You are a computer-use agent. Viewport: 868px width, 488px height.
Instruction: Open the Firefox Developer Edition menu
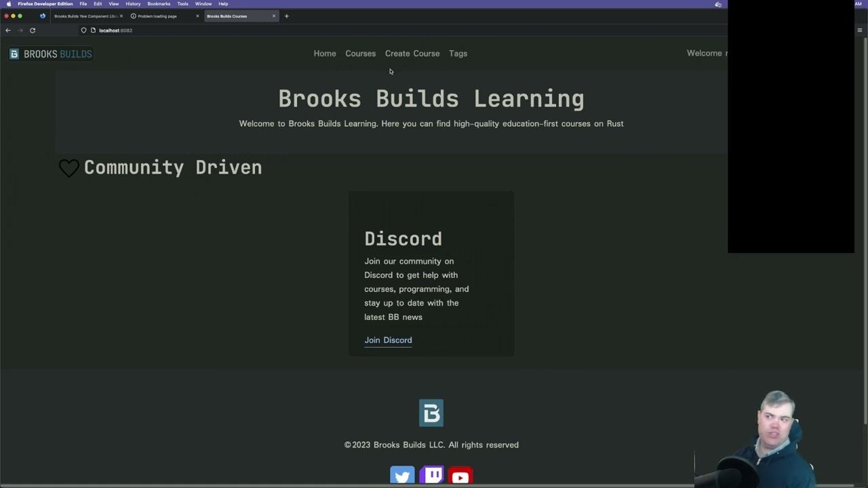tap(45, 4)
